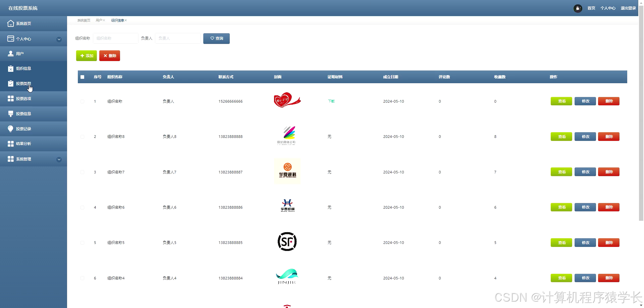Open the red heart cover image in row 1
Screen dimensions: 644x308
(287, 100)
